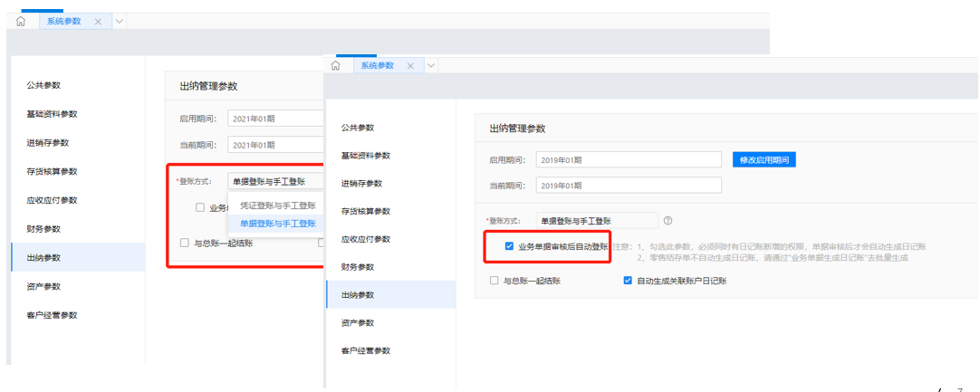Click the home icon in the front window
Viewport: 980px width, 392px height.
point(335,66)
